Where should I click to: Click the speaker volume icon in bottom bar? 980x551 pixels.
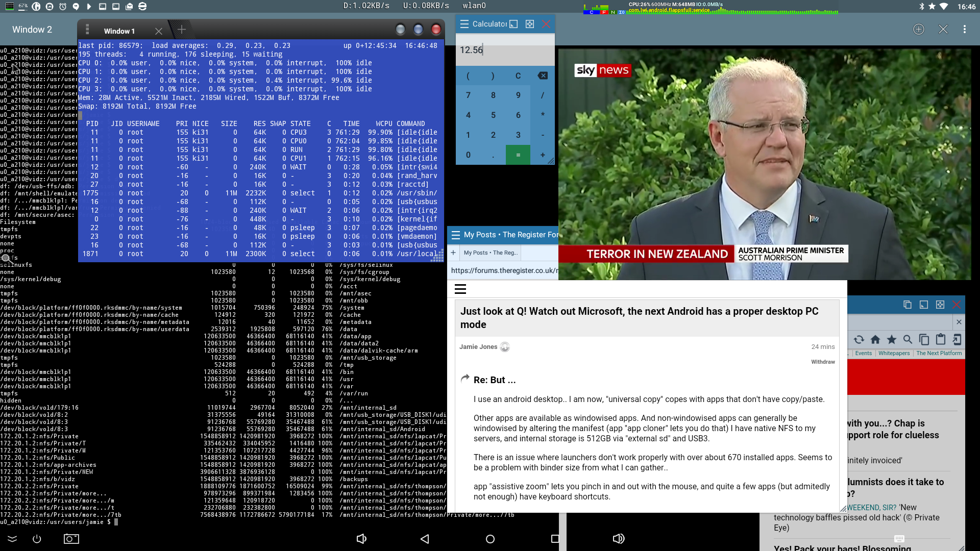coord(361,539)
